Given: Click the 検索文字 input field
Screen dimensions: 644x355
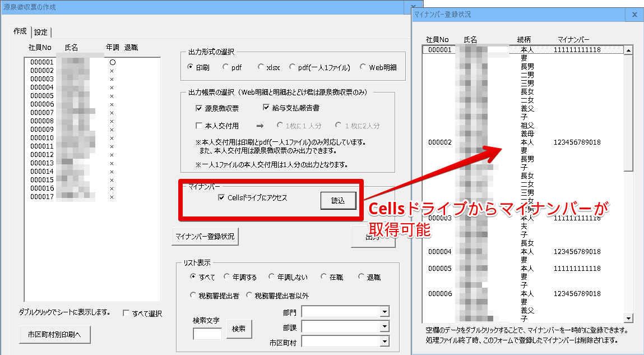Looking at the screenshot, I should click(207, 333).
